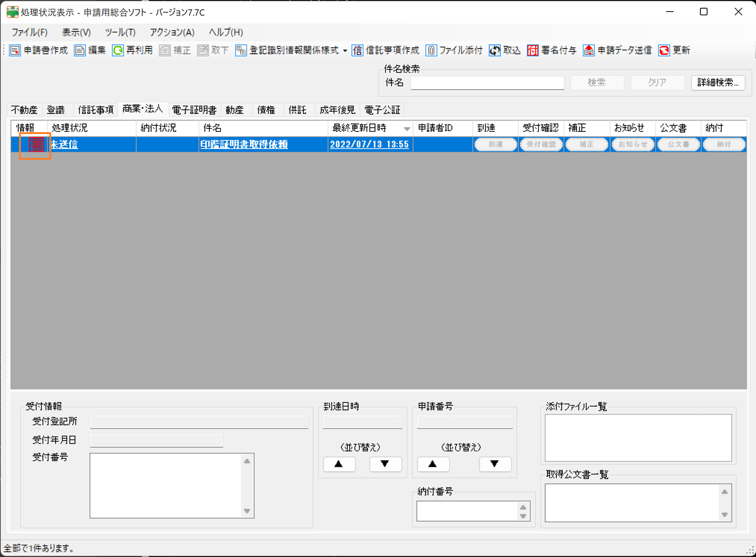Click the 到達日時 ascending sort arrow
The height and width of the screenshot is (557, 756).
point(339,464)
